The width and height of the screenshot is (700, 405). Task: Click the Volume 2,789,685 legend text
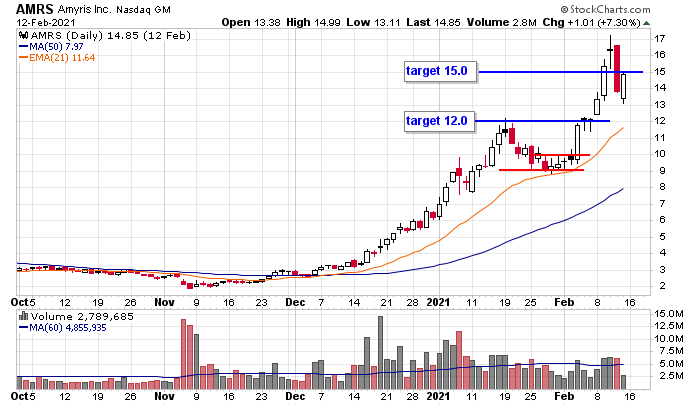(x=82, y=316)
